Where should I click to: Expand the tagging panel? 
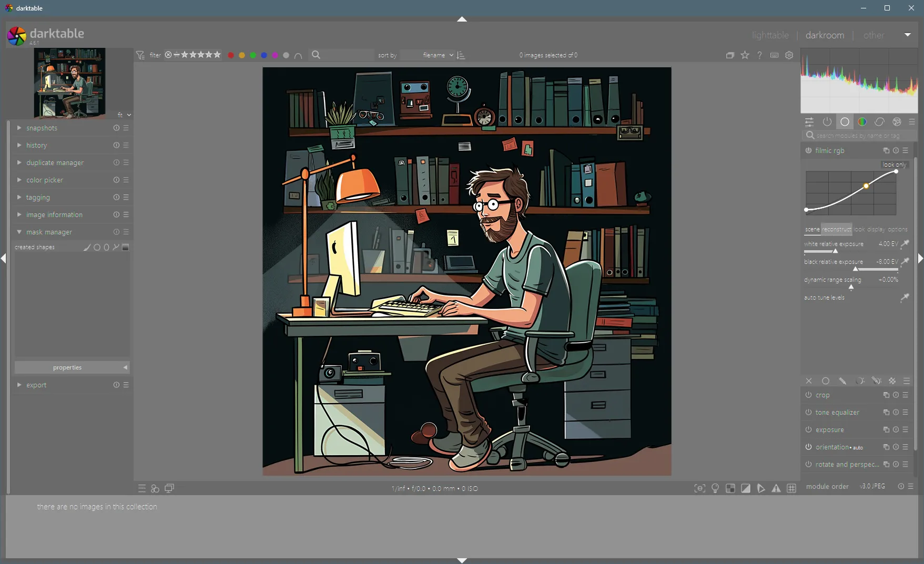click(x=19, y=198)
